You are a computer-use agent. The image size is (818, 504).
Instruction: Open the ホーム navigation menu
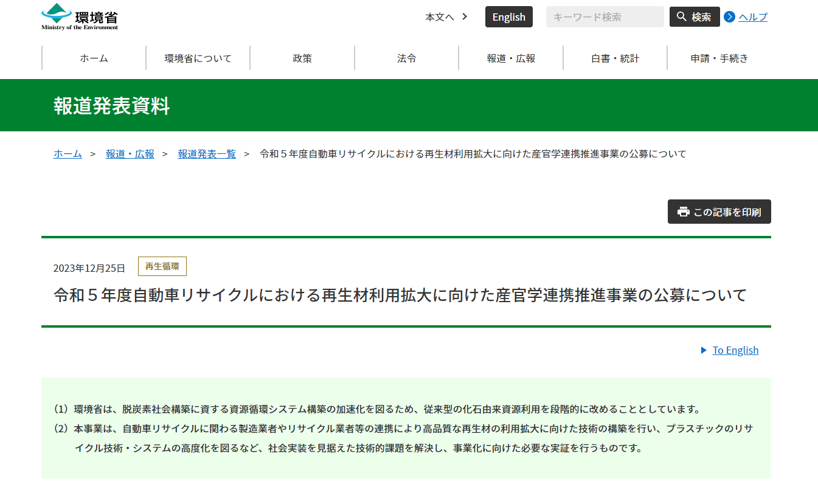pyautogui.click(x=94, y=58)
